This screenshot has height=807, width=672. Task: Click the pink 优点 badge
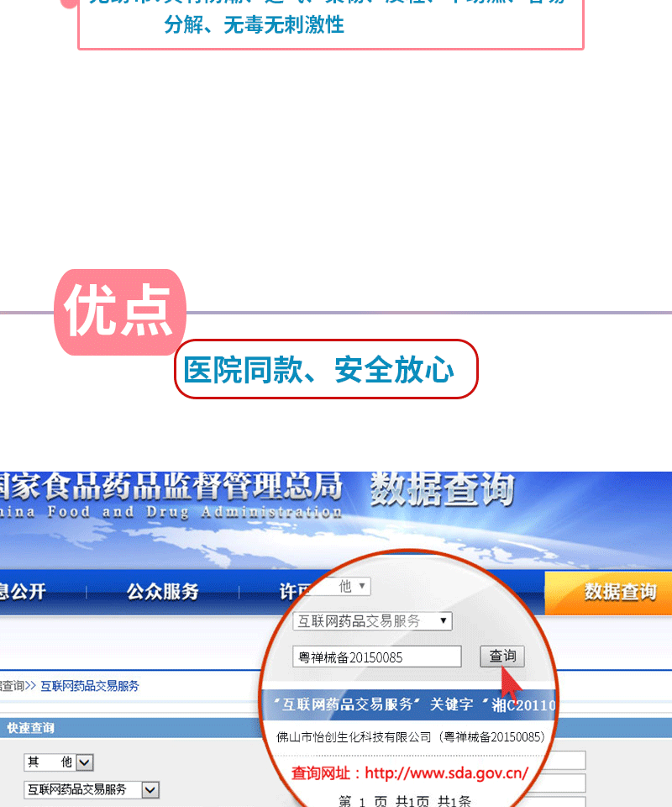click(120, 312)
